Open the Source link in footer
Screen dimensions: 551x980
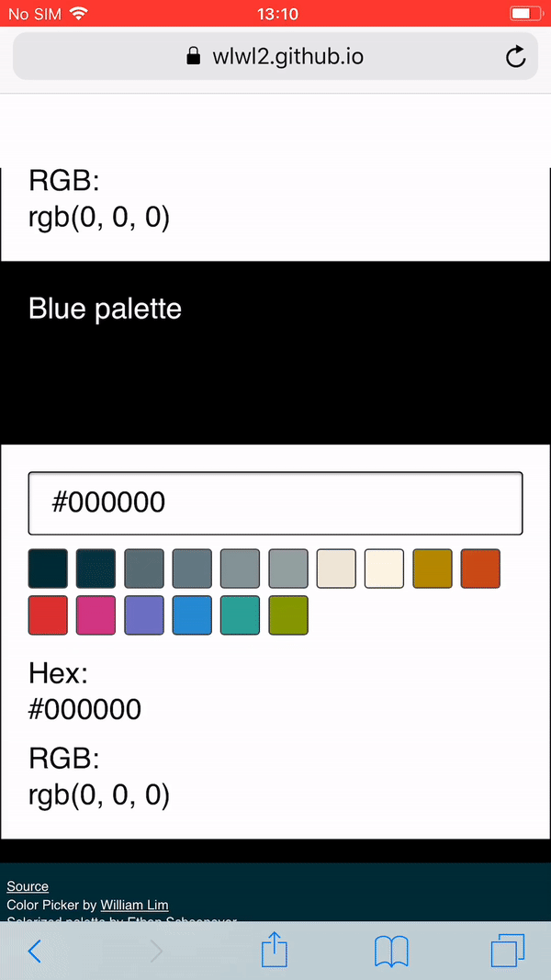[28, 886]
